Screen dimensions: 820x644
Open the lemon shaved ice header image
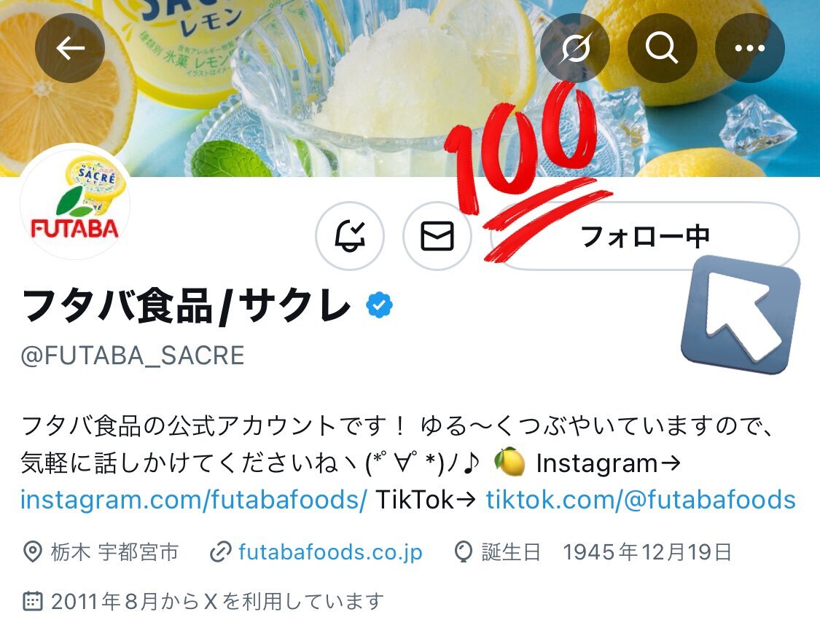[x=410, y=88]
